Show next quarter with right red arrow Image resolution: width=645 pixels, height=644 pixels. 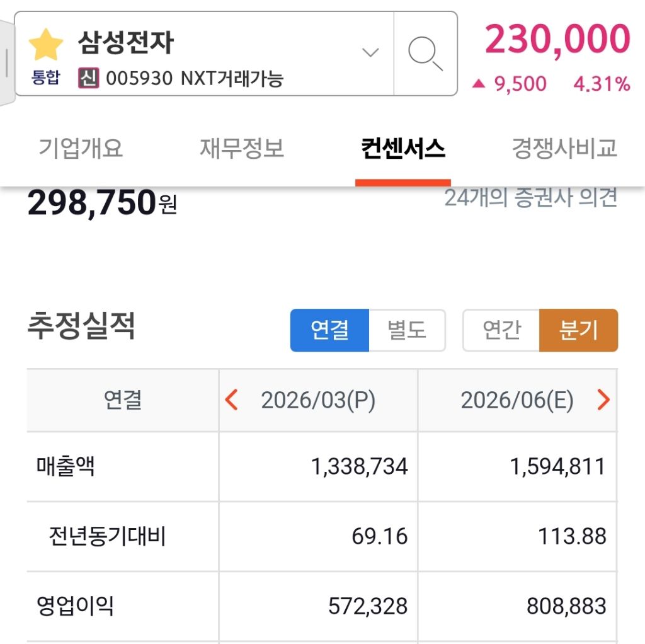point(603,400)
